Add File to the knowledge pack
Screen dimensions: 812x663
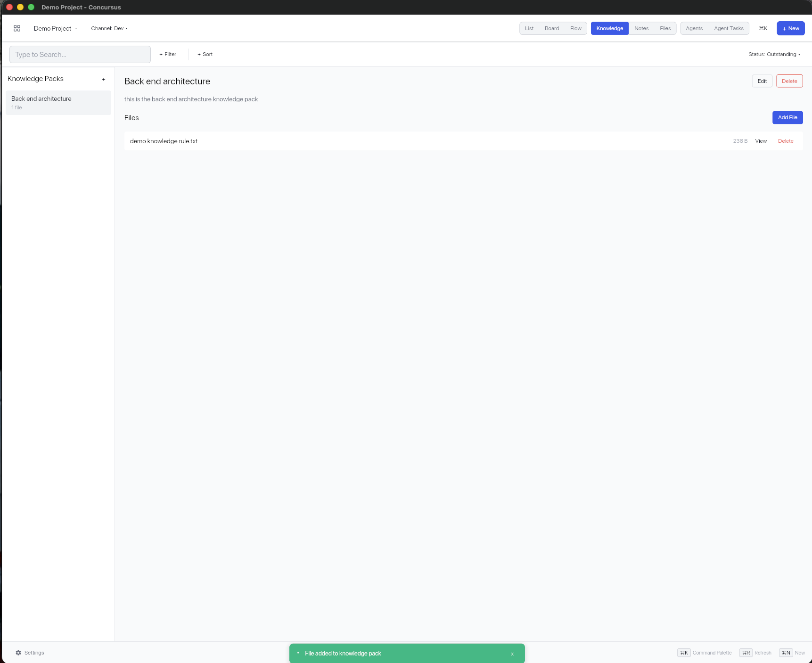pos(787,117)
